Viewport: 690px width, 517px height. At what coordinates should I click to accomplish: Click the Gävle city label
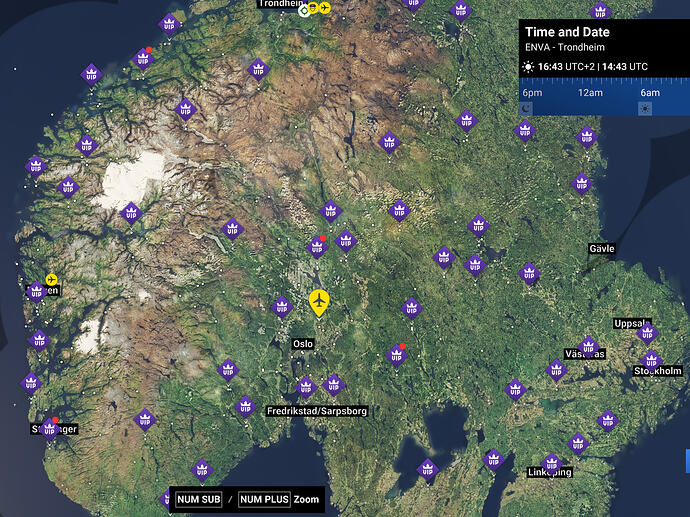click(x=602, y=249)
